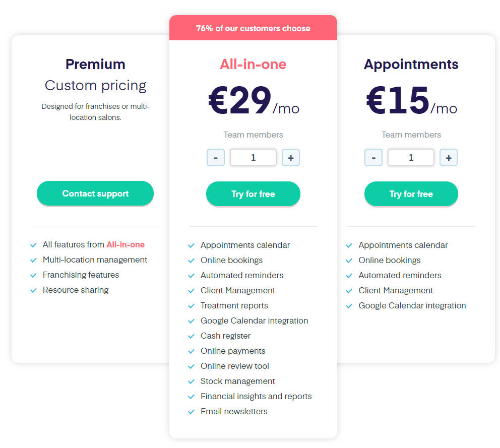Click "Try for free" under the Appointments plan
Screen dimensions: 500x448
pyautogui.click(x=411, y=194)
